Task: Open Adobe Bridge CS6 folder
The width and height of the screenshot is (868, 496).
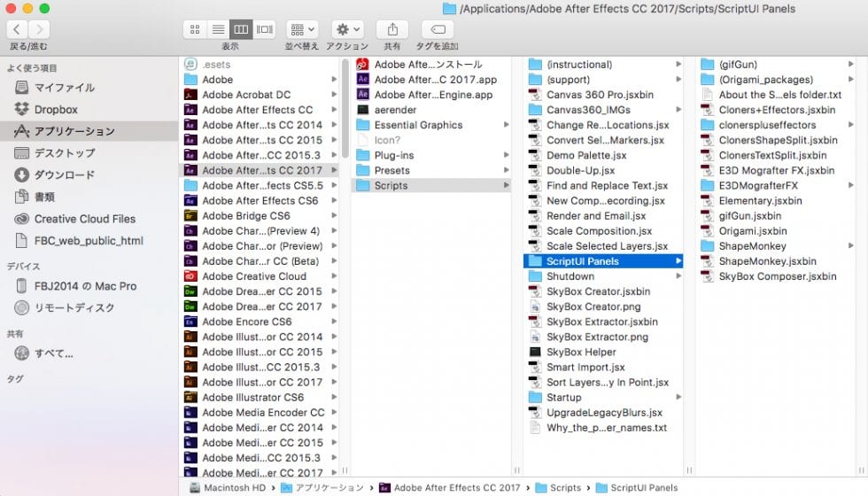Action: coord(245,216)
